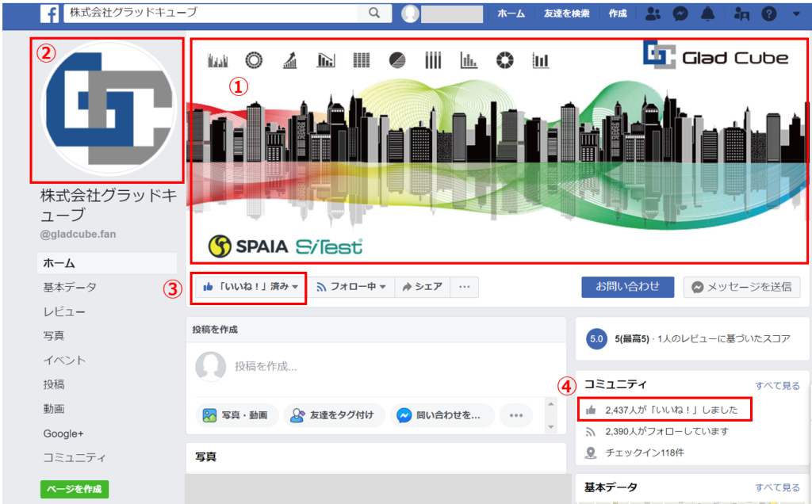Click the メッセージを送信 button

[x=741, y=287]
